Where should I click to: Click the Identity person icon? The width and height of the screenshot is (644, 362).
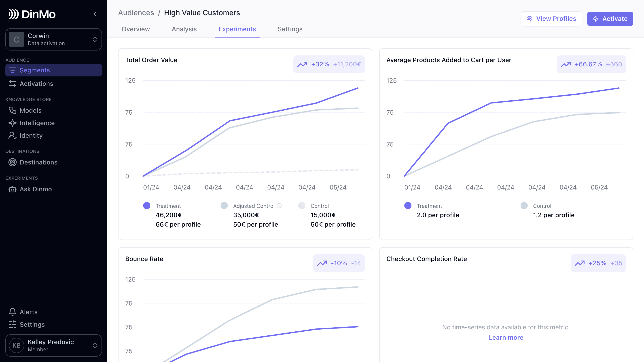(13, 135)
